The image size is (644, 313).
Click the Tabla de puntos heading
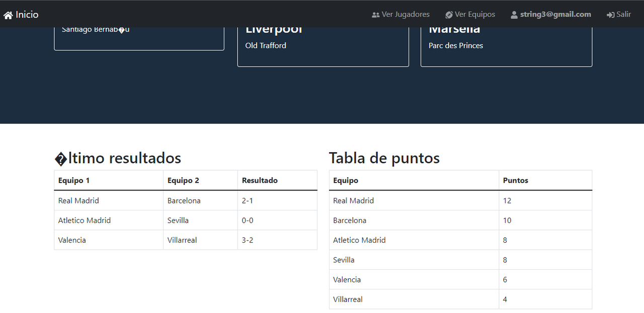pos(384,158)
